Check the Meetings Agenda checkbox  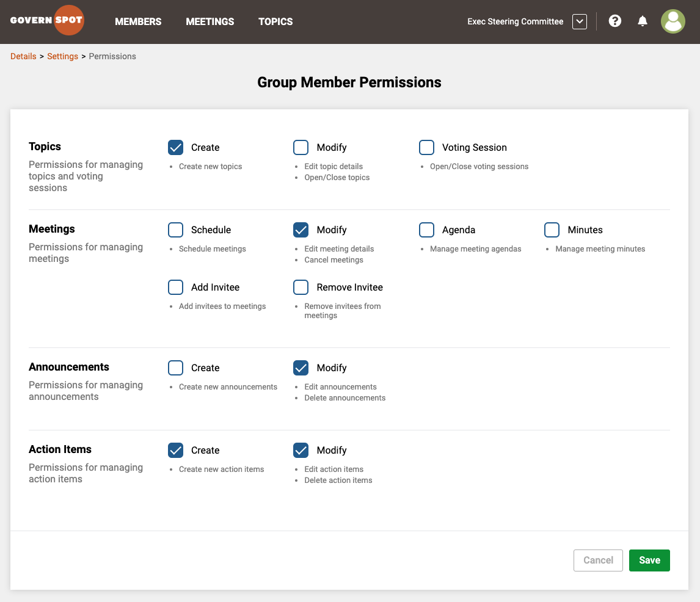click(x=426, y=230)
